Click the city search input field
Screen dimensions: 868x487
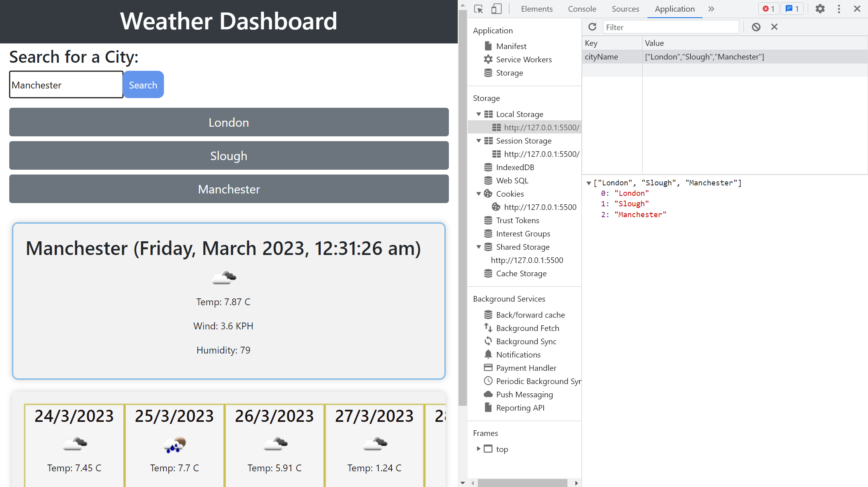[66, 85]
